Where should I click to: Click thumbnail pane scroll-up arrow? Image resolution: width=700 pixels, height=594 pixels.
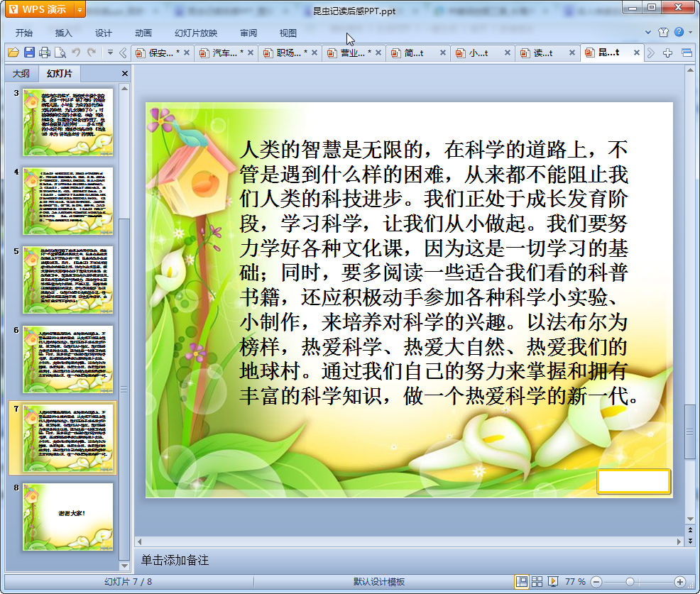tap(124, 89)
